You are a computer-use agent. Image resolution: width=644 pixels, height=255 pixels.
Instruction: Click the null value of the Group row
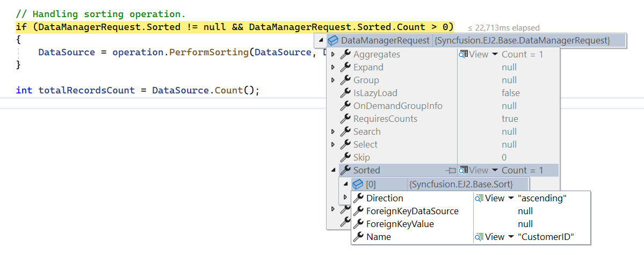tap(509, 80)
